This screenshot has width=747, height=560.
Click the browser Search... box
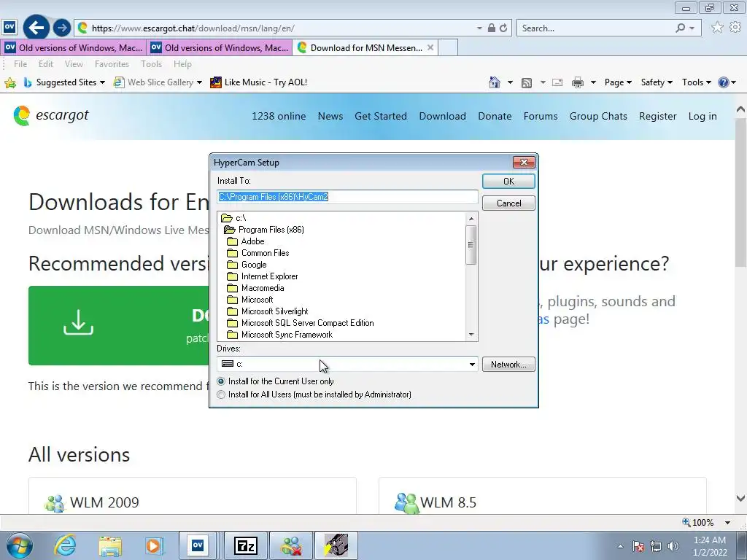(595, 28)
